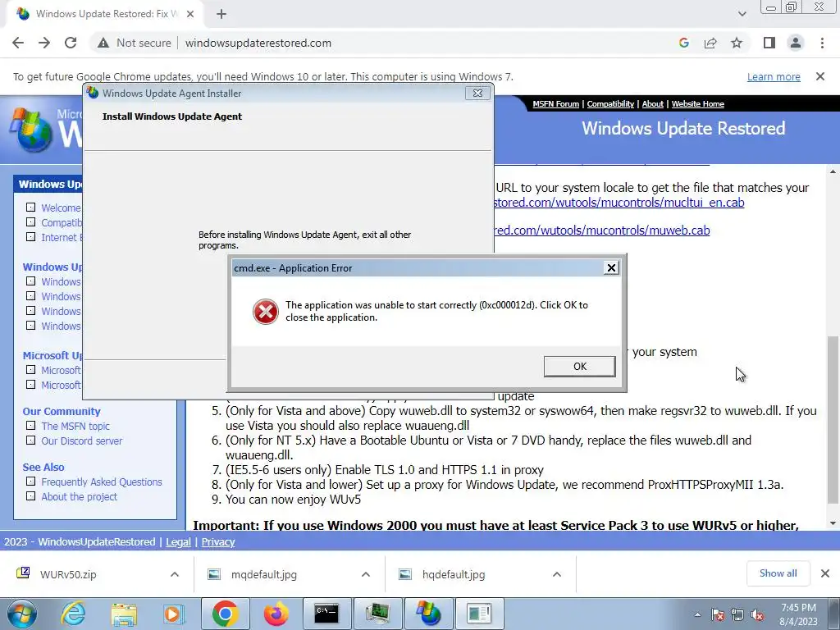Close the Windows Update Agent Installer window
The image size is (840, 630).
click(477, 94)
